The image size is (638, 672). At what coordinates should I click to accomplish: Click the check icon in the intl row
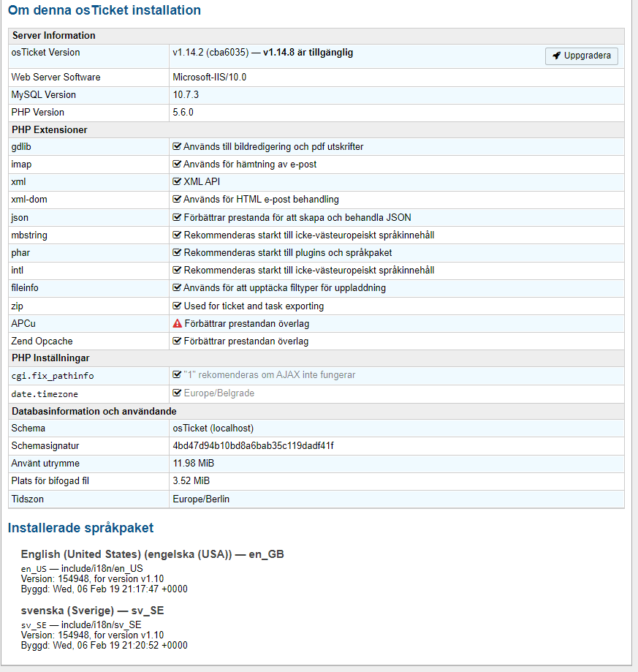[177, 271]
